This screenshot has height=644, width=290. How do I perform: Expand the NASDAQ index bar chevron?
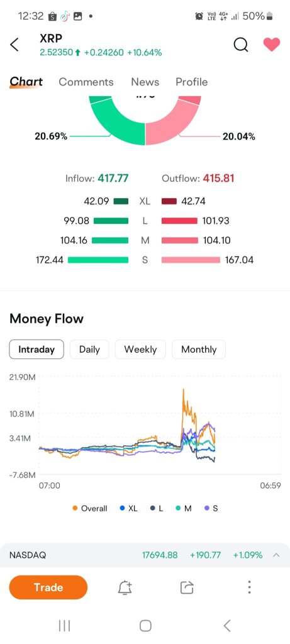[x=276, y=555]
